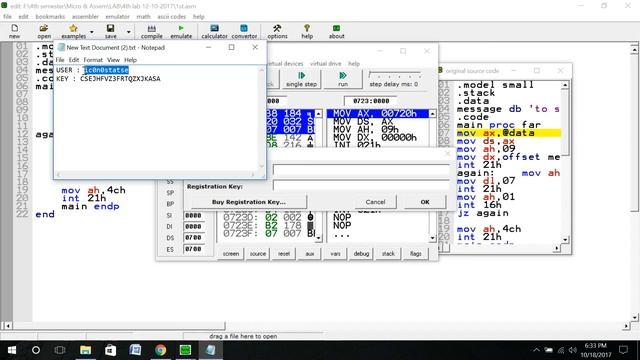The width and height of the screenshot is (640, 360).
Task: Open the bookmarks menu
Action: pos(50,16)
